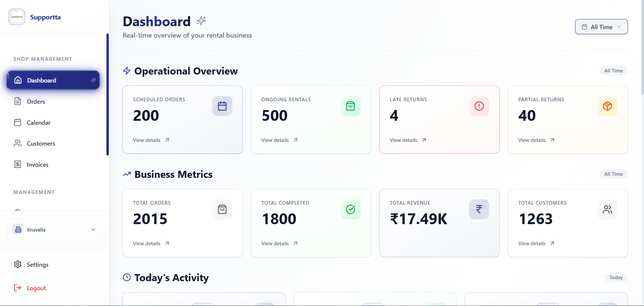Open Orders in the sidebar
The height and width of the screenshot is (306, 644).
coord(36,101)
